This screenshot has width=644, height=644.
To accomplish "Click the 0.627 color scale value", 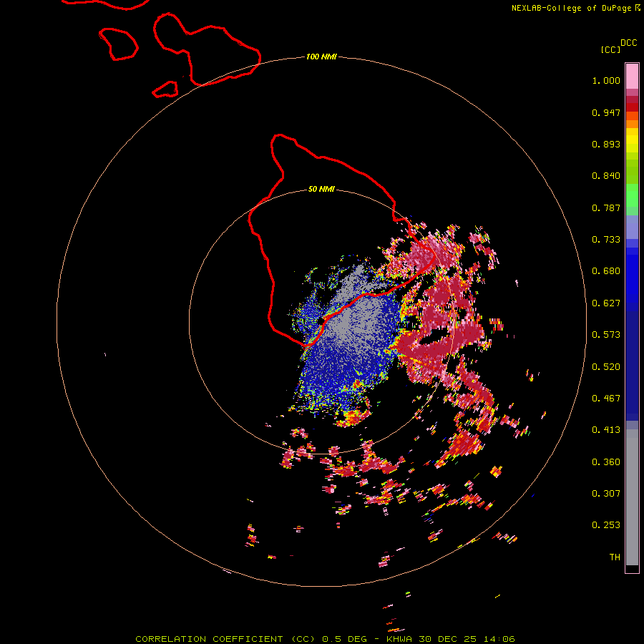I will pos(606,303).
